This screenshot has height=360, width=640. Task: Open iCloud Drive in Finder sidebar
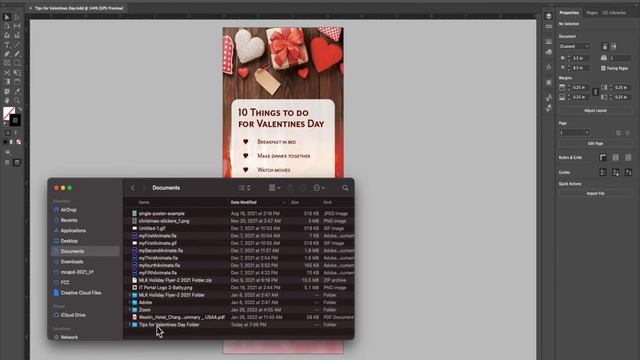73,315
